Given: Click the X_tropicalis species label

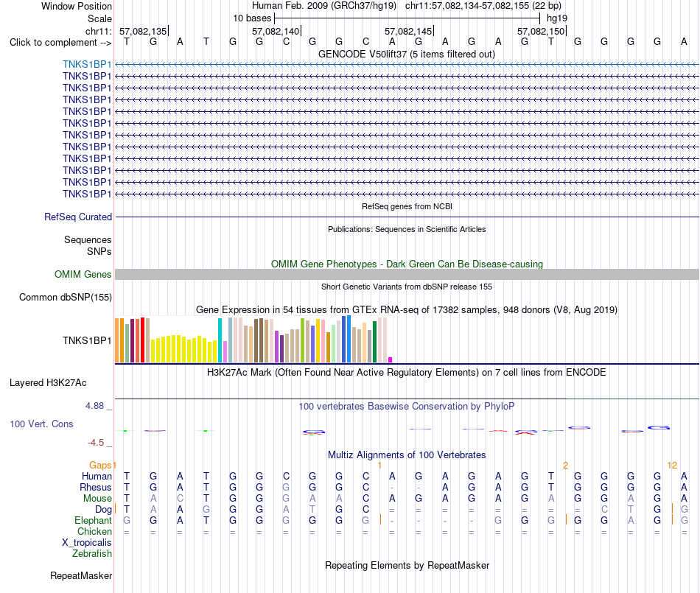Looking at the screenshot, I should point(87,543).
